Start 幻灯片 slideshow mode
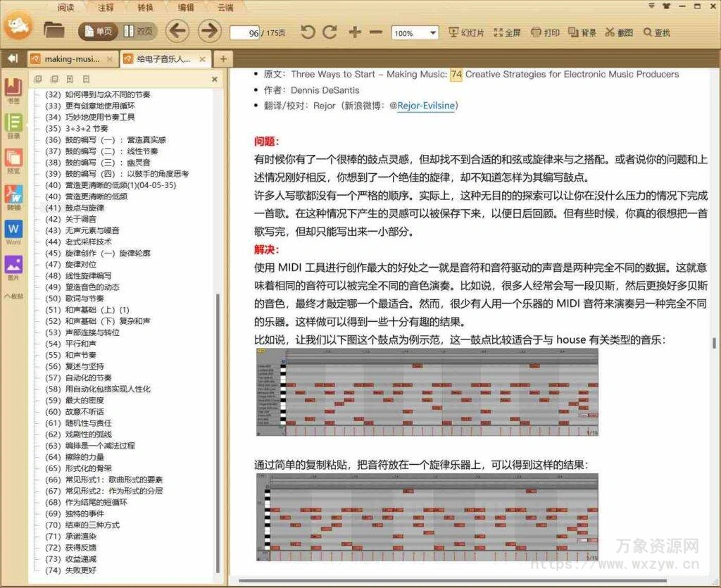This screenshot has width=721, height=588. (x=465, y=32)
